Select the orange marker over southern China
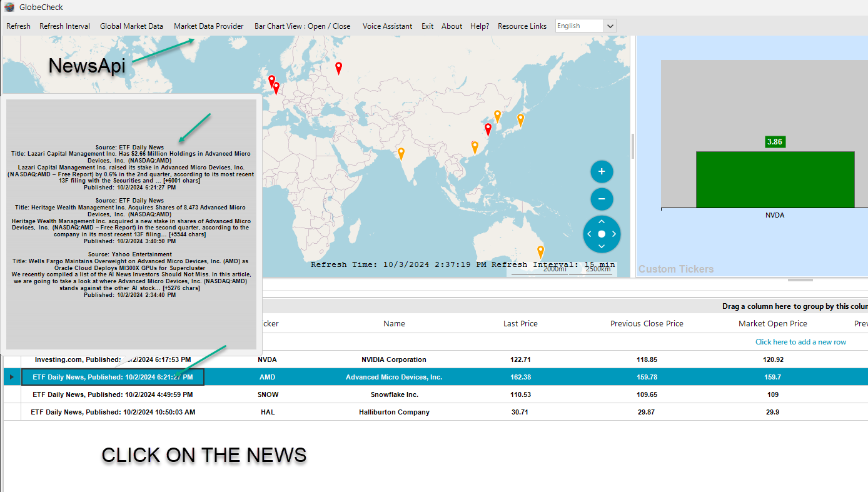 (x=475, y=148)
